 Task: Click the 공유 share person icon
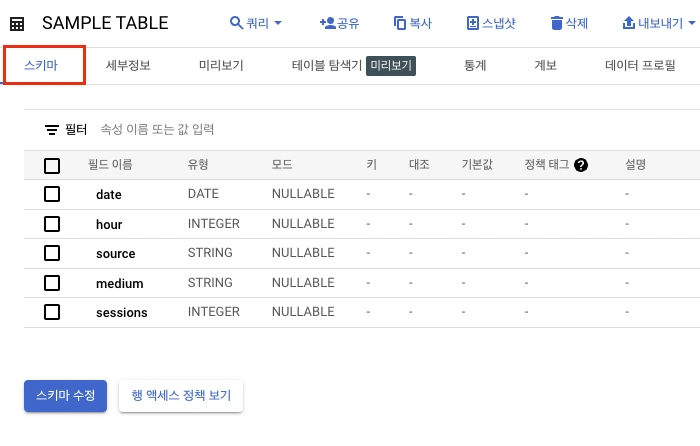pyautogui.click(x=328, y=23)
